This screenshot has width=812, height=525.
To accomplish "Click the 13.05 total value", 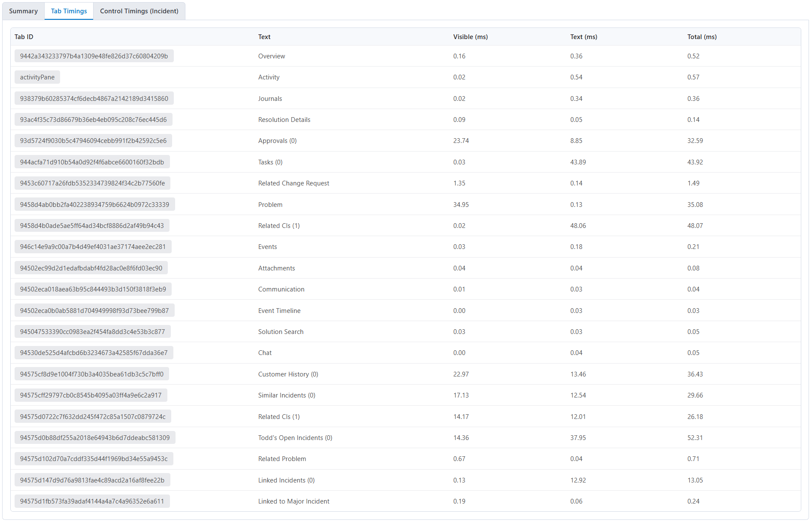I will (x=695, y=480).
